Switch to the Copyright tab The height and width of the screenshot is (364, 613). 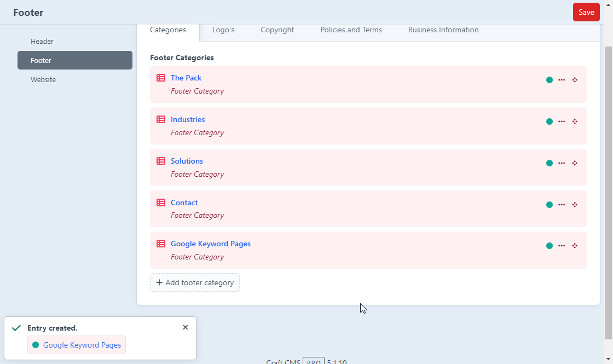(277, 30)
